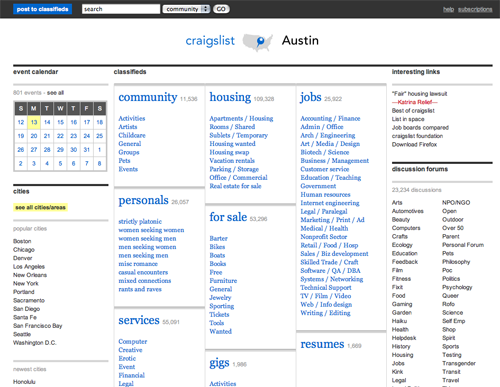
Task: Select calendar date 31
Action: pyautogui.click(x=87, y=150)
